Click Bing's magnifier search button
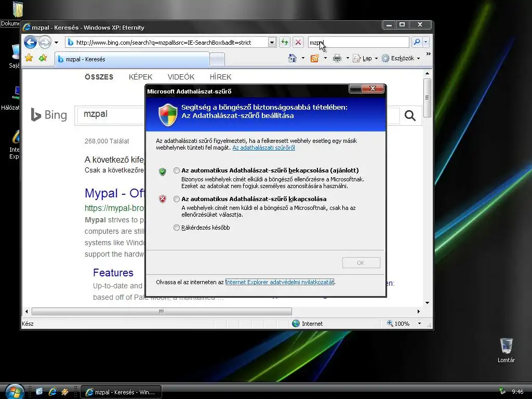 (410, 116)
